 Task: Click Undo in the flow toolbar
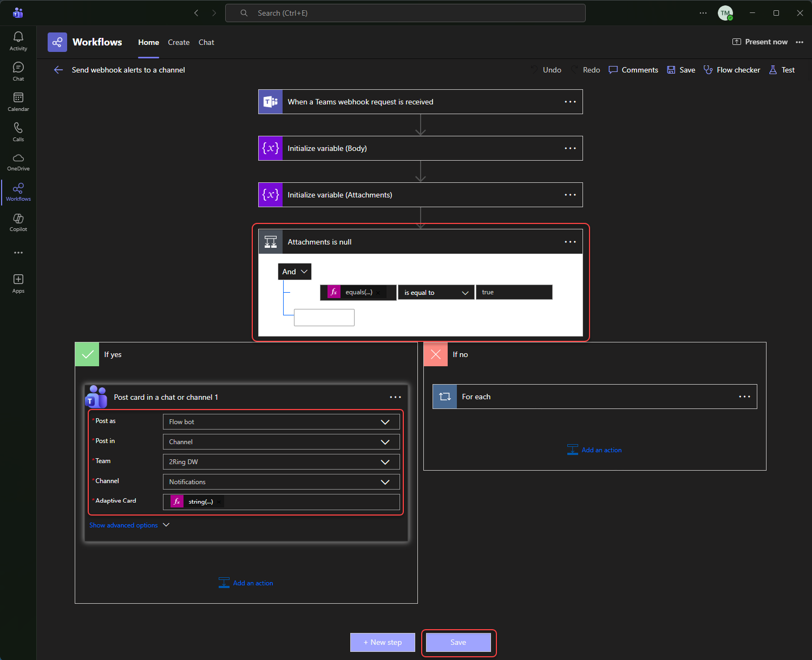tap(546, 70)
